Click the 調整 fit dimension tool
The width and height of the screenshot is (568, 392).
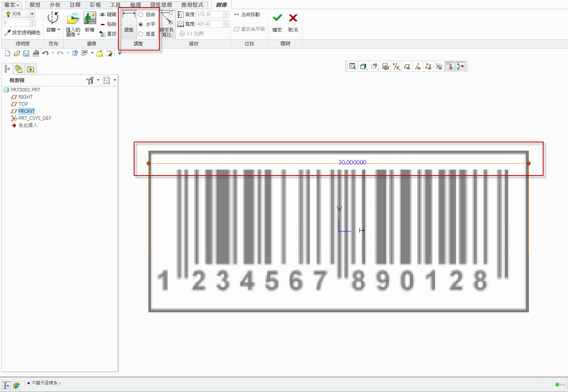tap(129, 23)
